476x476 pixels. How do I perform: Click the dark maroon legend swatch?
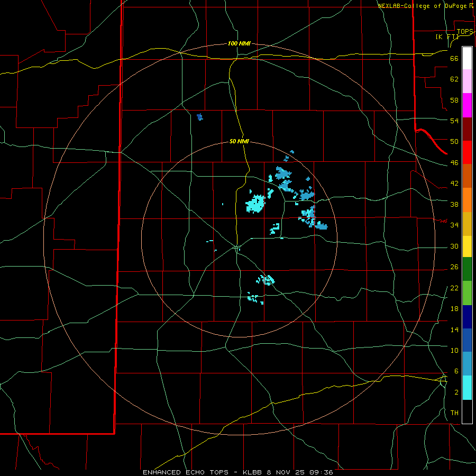(x=467, y=130)
